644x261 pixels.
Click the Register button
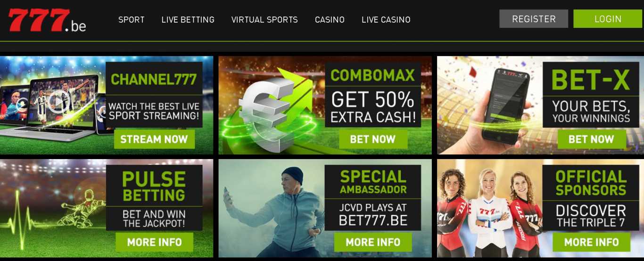click(534, 19)
